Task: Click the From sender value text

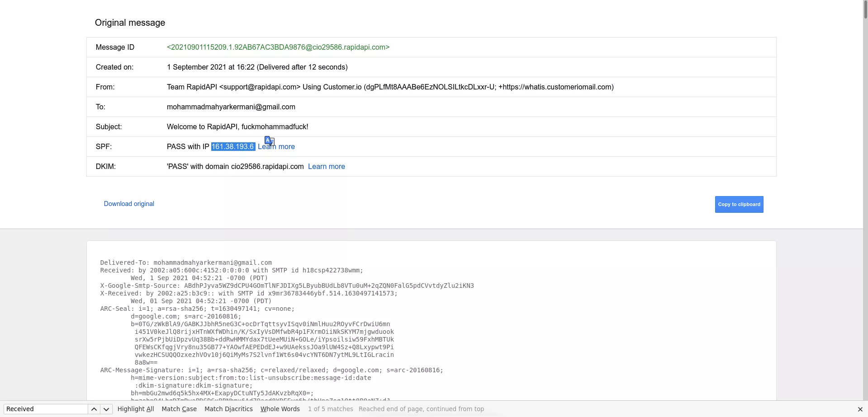Action: click(x=390, y=87)
